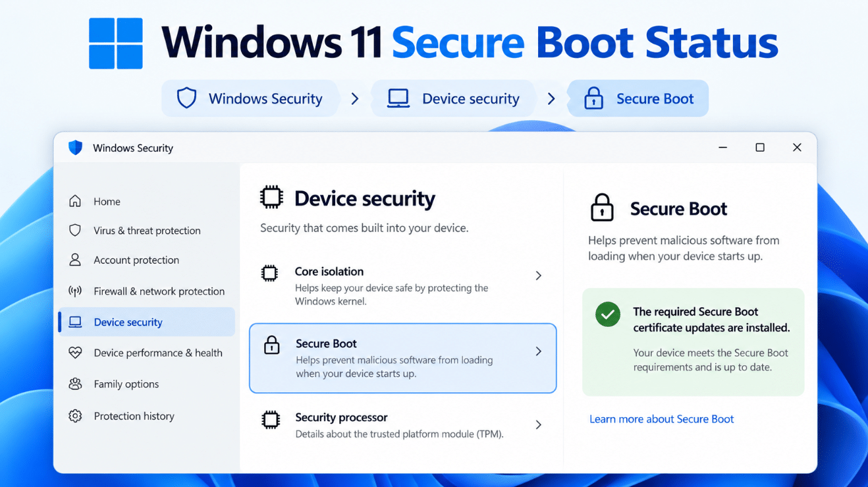Open Virus & threat protection page
The width and height of the screenshot is (868, 487).
click(x=146, y=230)
